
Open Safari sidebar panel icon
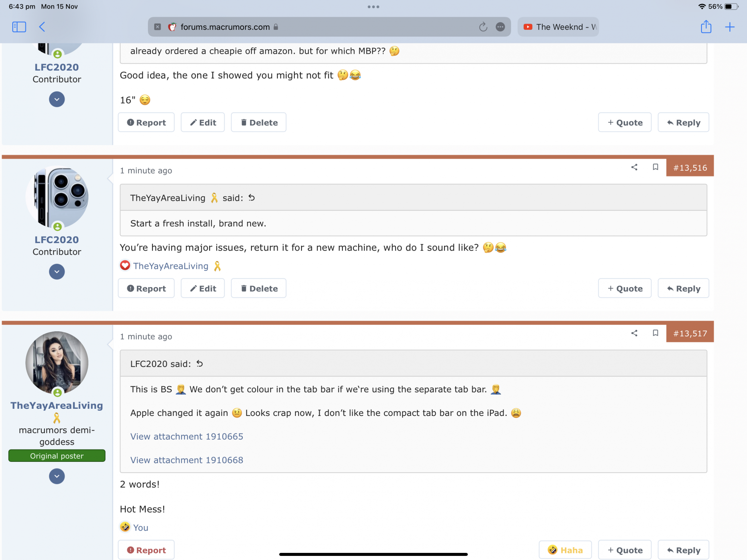pos(19,27)
